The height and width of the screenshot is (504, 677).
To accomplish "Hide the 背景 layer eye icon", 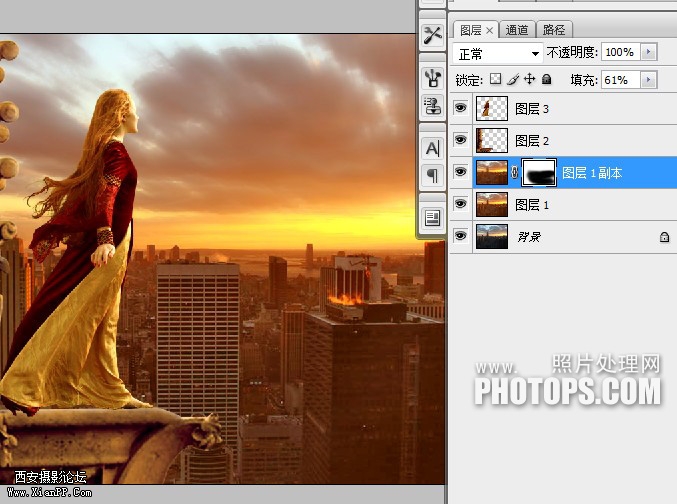I will click(461, 236).
